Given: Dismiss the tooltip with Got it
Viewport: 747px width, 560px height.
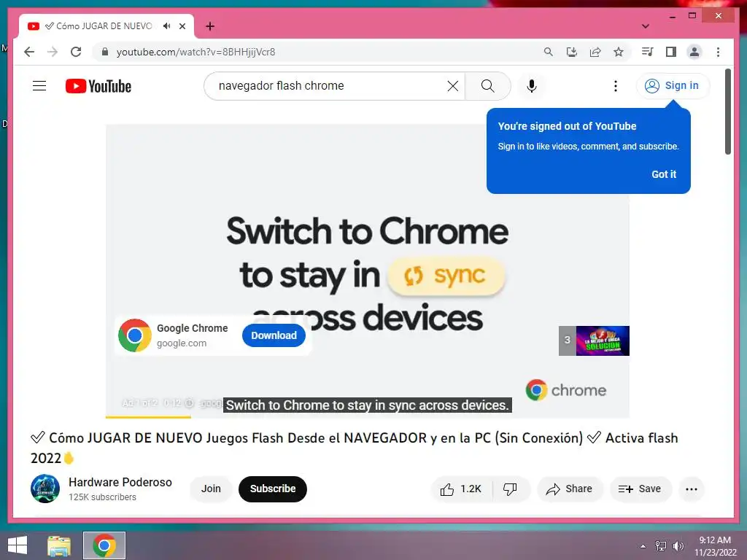Looking at the screenshot, I should pos(664,174).
